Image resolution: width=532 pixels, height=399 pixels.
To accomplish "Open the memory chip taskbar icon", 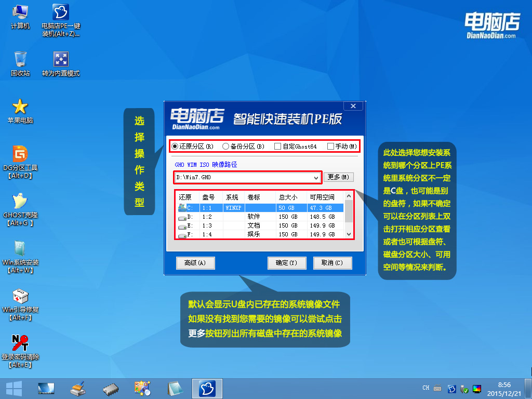I will point(111,389).
